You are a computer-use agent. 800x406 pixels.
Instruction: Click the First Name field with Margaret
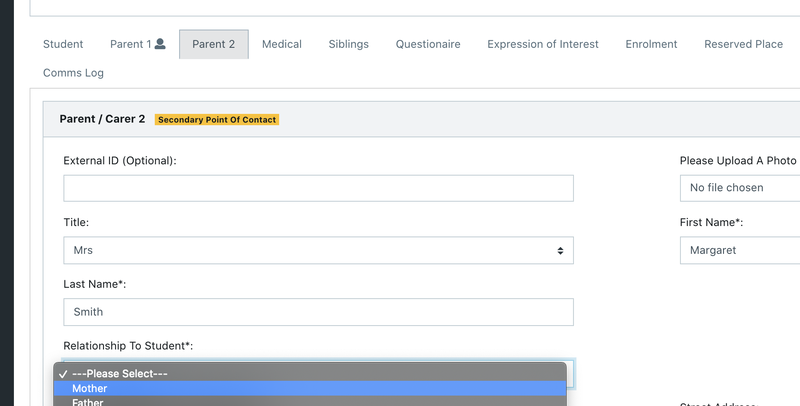pyautogui.click(x=739, y=250)
